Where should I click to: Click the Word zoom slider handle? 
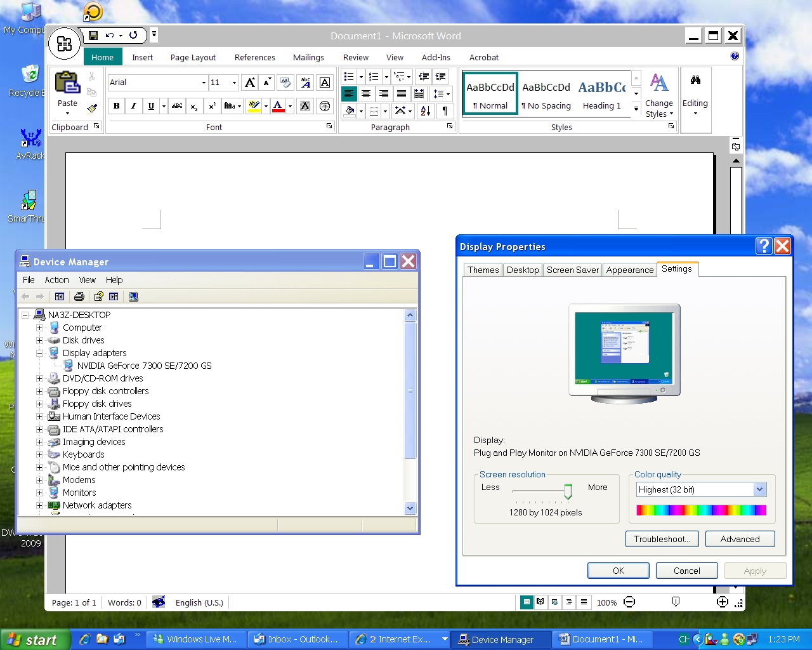(x=676, y=602)
